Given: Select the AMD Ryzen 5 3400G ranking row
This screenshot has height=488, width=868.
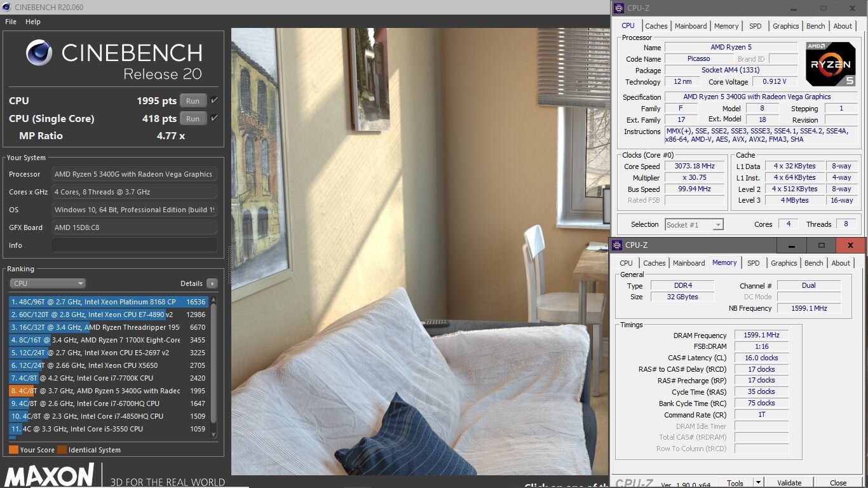Looking at the screenshot, I should [109, 391].
